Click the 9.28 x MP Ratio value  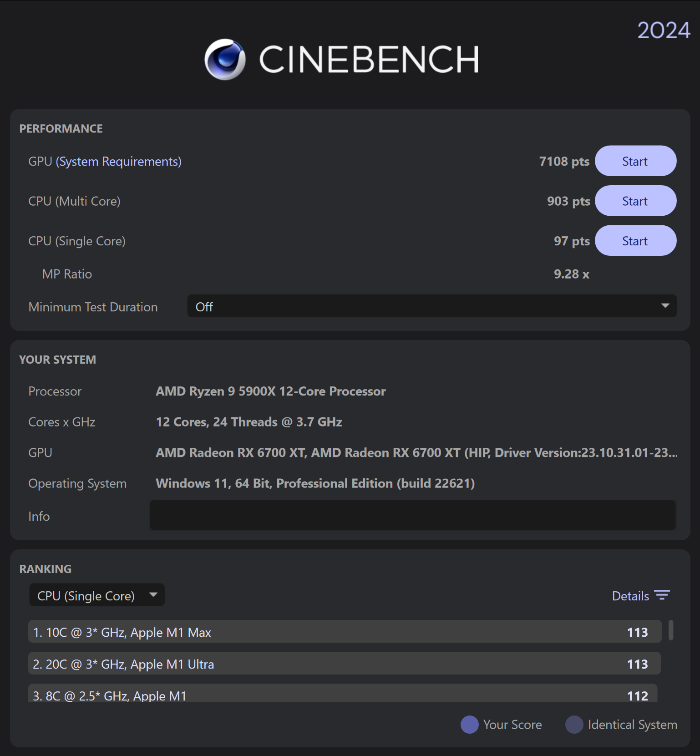tap(572, 274)
